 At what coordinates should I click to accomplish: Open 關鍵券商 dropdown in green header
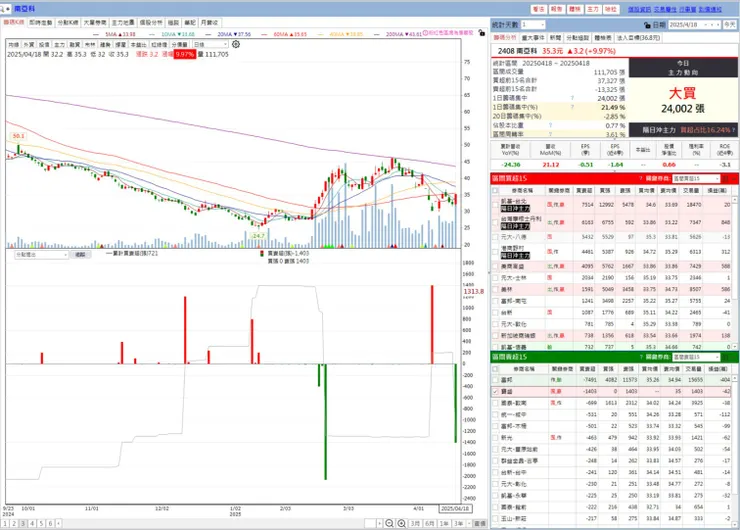coord(696,357)
